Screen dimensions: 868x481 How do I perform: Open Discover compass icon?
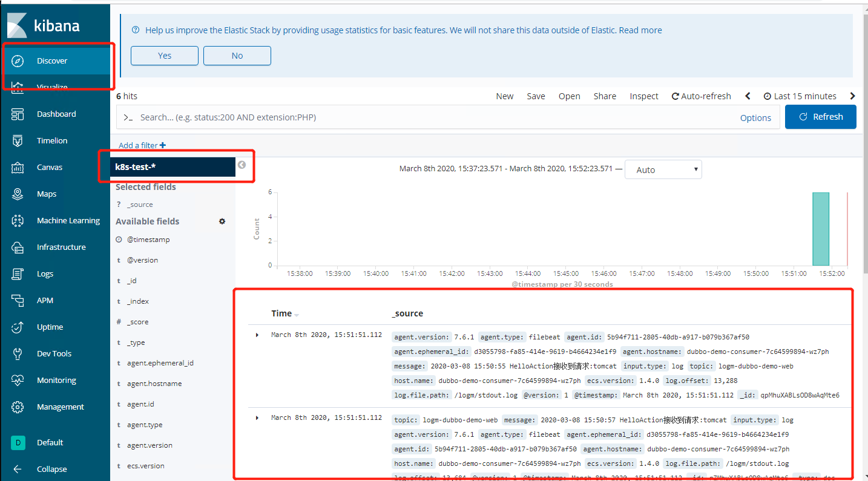click(18, 61)
